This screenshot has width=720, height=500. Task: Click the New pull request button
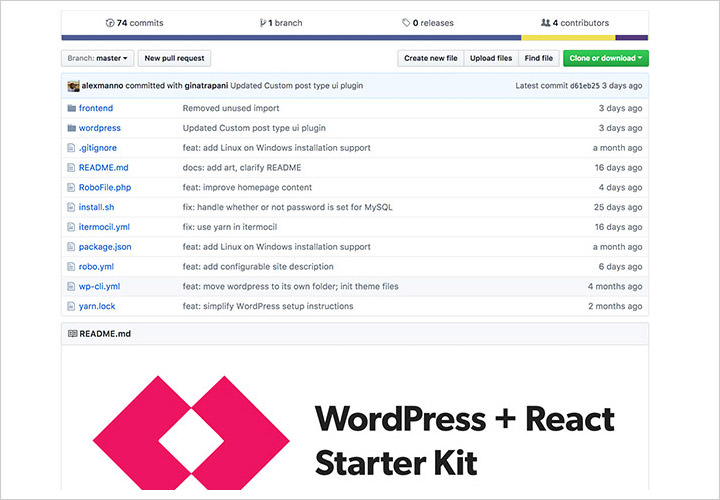(x=174, y=58)
